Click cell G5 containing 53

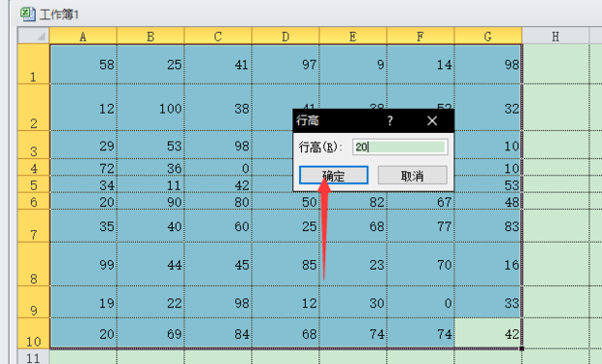coord(488,184)
